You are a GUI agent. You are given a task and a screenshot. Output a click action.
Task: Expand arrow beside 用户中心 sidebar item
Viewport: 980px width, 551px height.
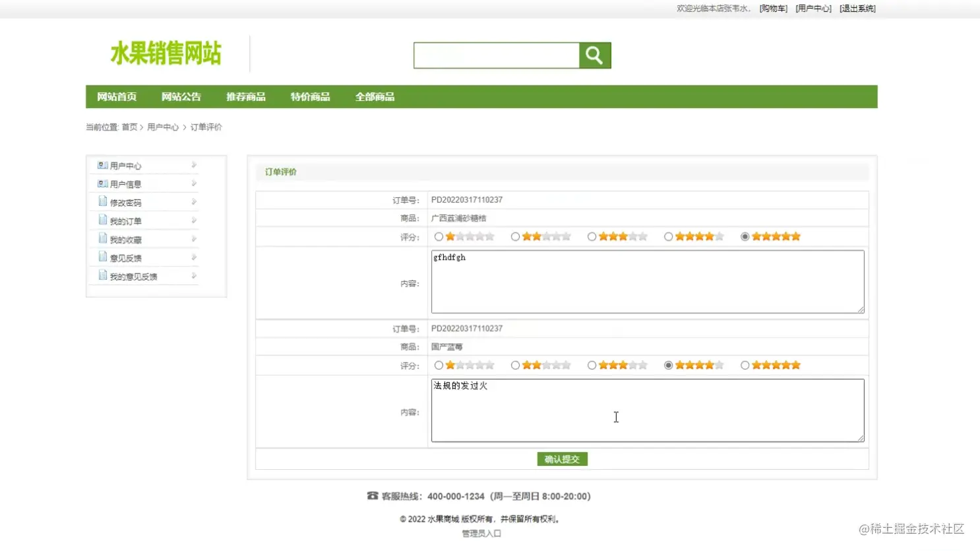(x=194, y=165)
